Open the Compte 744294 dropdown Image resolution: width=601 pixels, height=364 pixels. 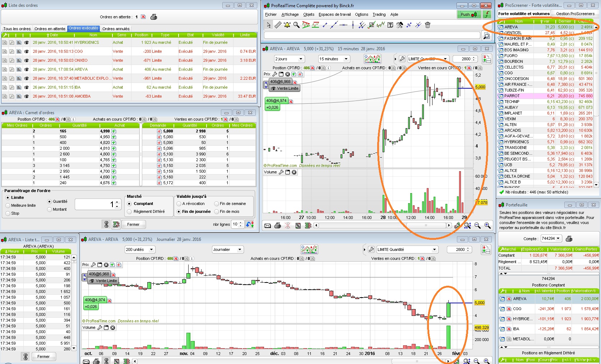click(x=551, y=239)
